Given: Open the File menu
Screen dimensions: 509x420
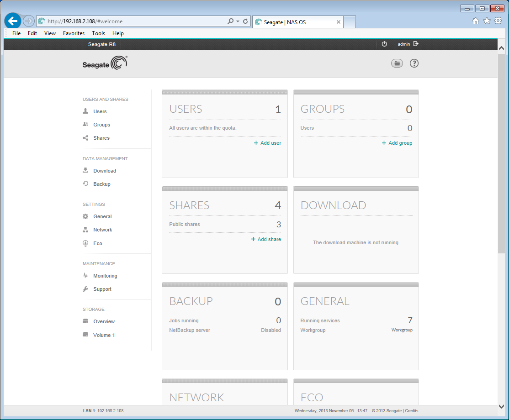Looking at the screenshot, I should pyautogui.click(x=16, y=33).
